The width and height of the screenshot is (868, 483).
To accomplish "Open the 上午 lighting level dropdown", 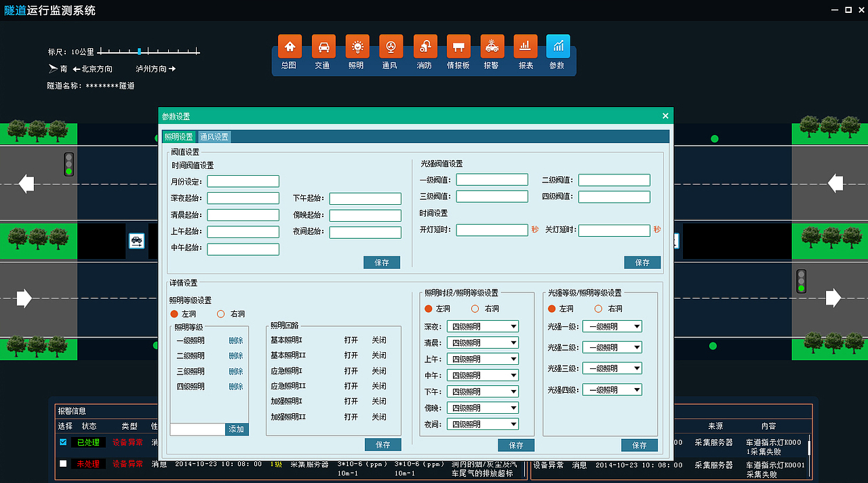I will (x=483, y=359).
